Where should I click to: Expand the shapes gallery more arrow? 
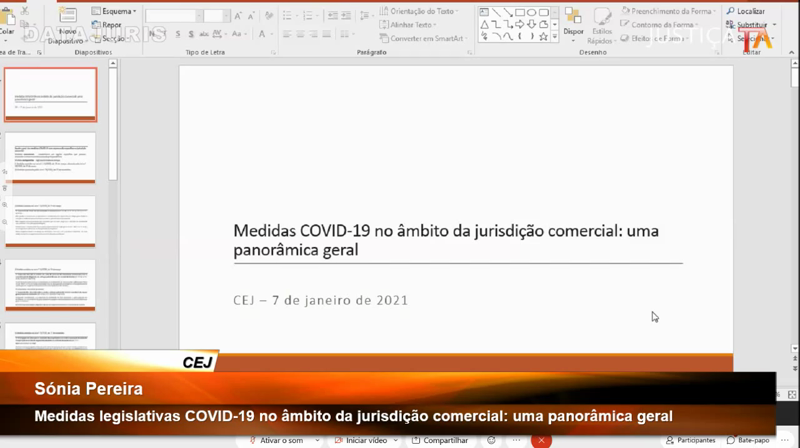click(556, 37)
